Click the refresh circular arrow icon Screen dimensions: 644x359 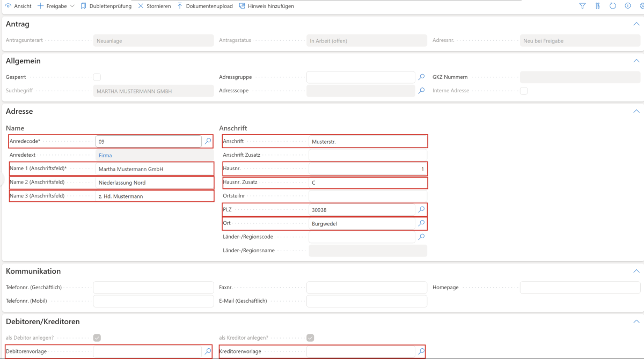(613, 6)
